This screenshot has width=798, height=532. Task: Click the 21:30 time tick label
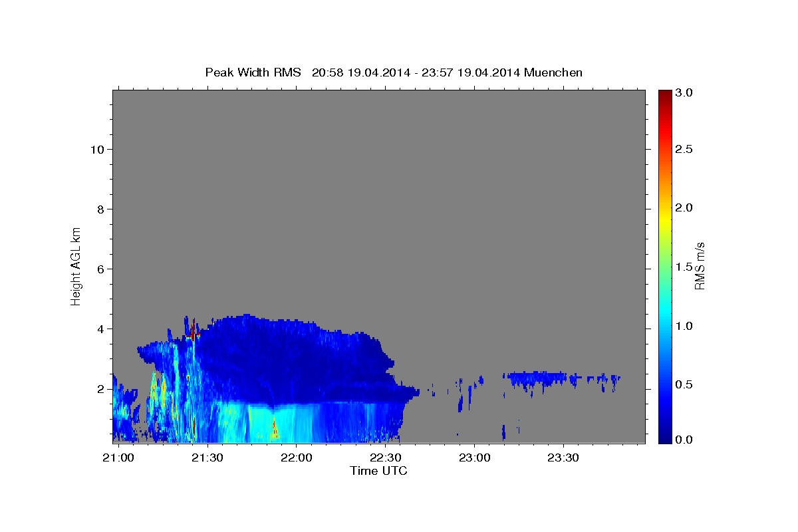[x=207, y=458]
